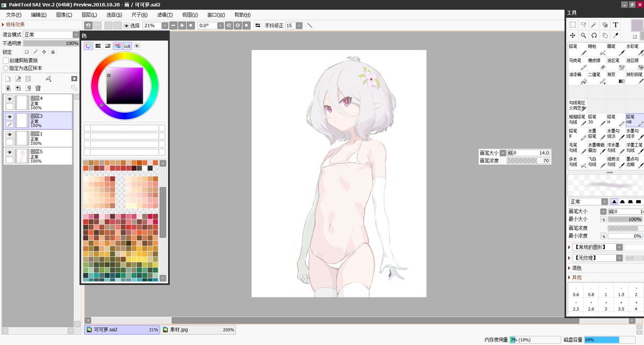This screenshot has height=345, width=644.
Task: Click the undo arrow in toolbar
Action: (x=88, y=25)
